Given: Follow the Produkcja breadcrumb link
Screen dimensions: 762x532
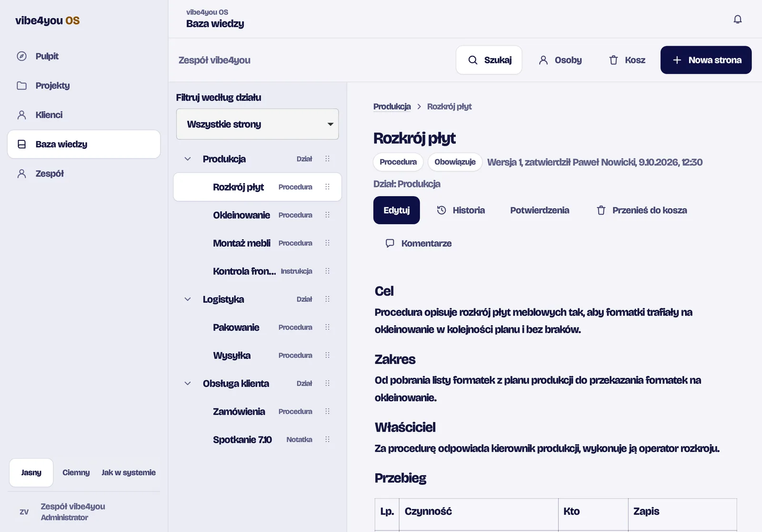Looking at the screenshot, I should pos(392,107).
